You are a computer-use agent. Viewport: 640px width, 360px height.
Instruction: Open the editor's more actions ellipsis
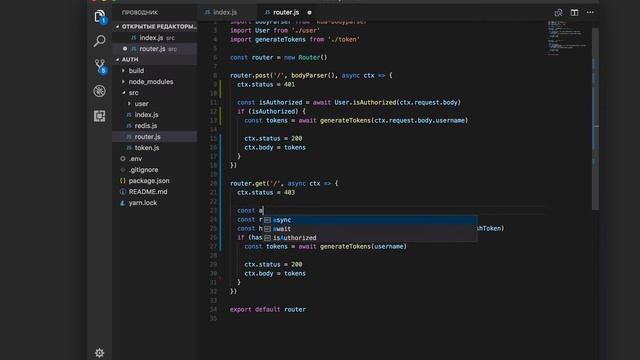coord(590,13)
